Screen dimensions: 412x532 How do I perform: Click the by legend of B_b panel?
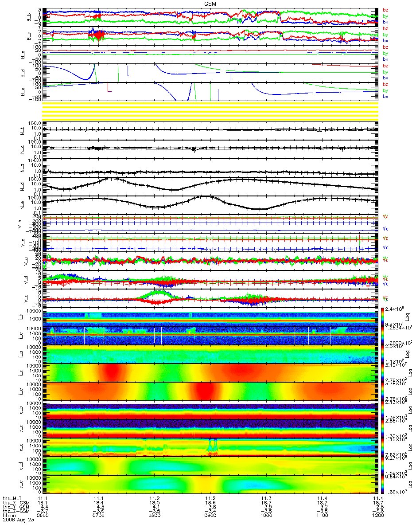[x=385, y=16]
